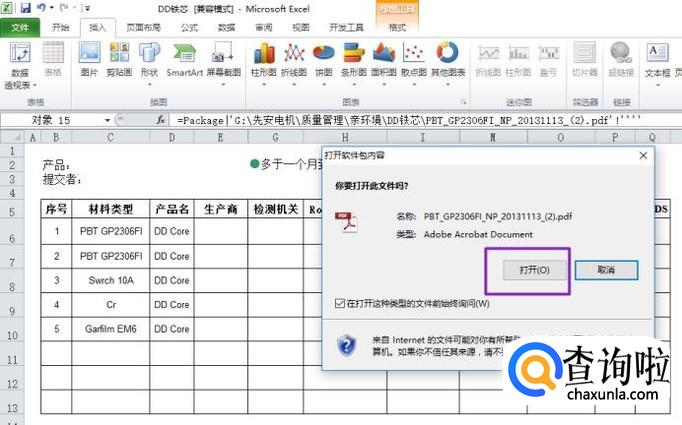
Task: Save the workbook from quick access toolbar
Action: click(x=25, y=8)
